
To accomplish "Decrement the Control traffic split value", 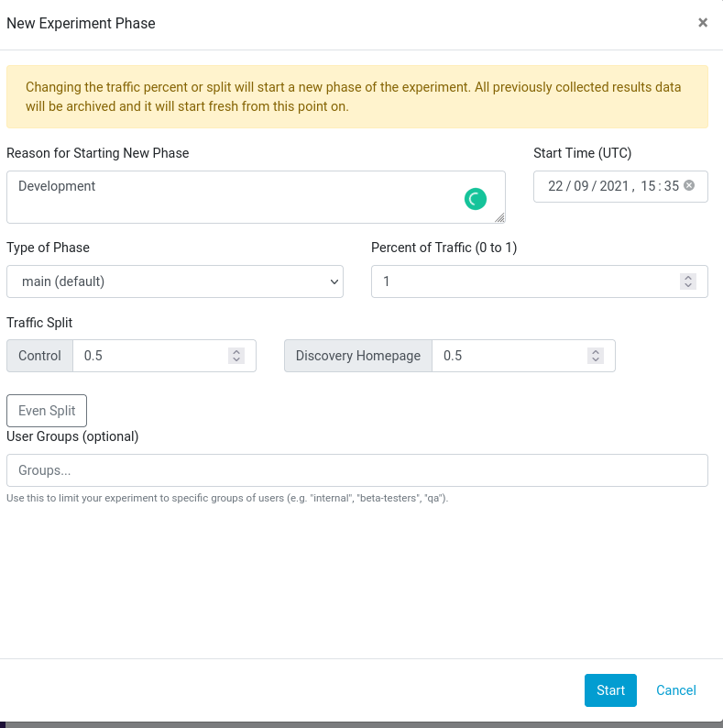I will point(236,360).
